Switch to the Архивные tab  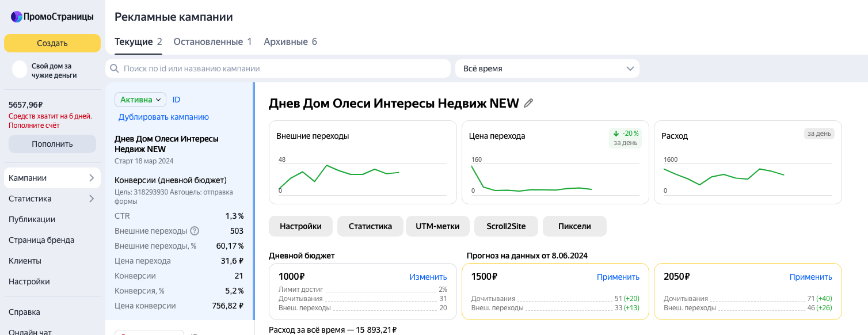(x=290, y=41)
